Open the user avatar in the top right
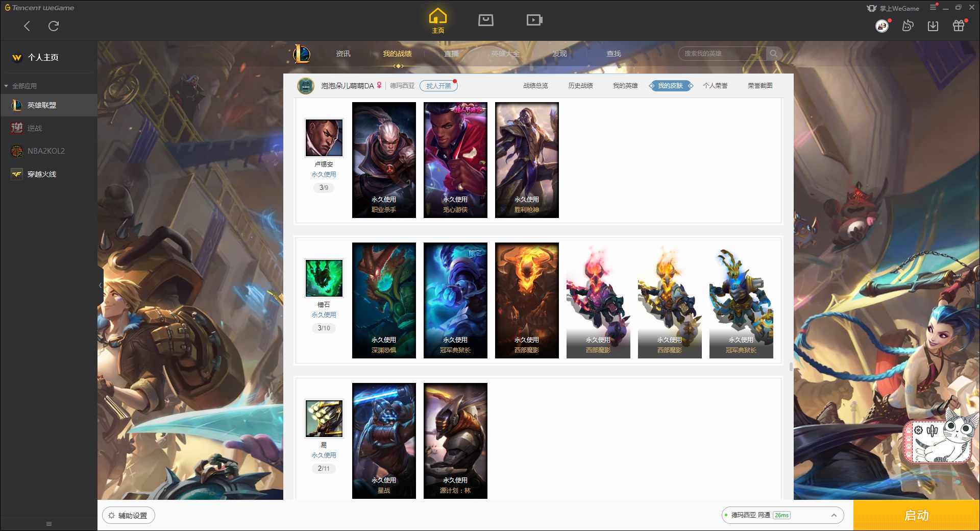This screenshot has width=980, height=531. click(x=882, y=26)
